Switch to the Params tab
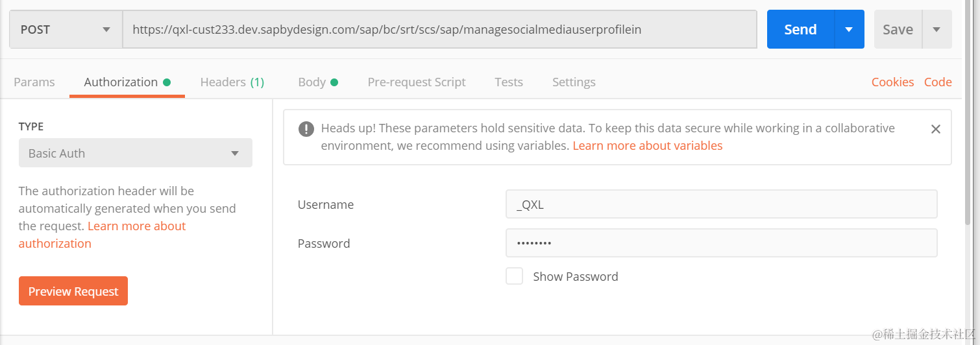The width and height of the screenshot is (980, 345). click(x=34, y=82)
